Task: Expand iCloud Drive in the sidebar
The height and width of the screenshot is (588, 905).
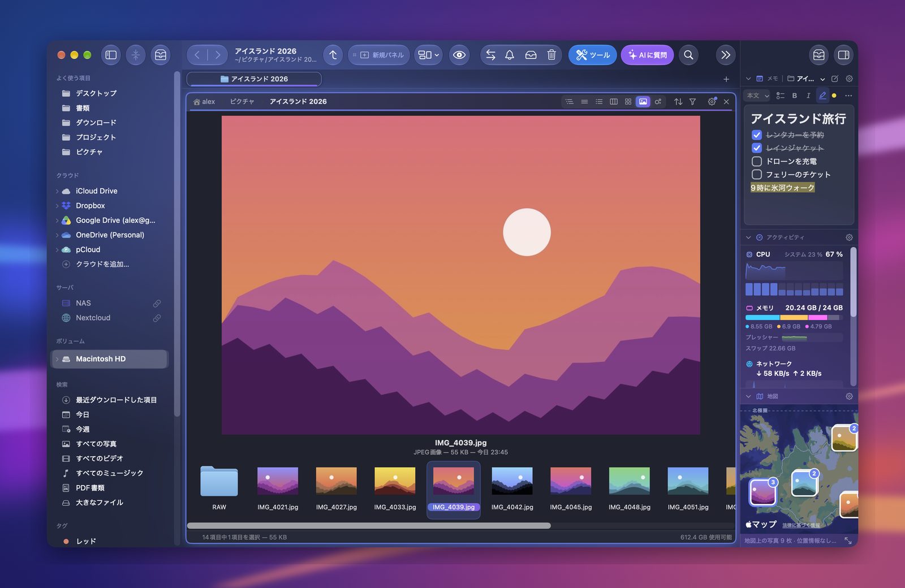Action: (x=57, y=191)
